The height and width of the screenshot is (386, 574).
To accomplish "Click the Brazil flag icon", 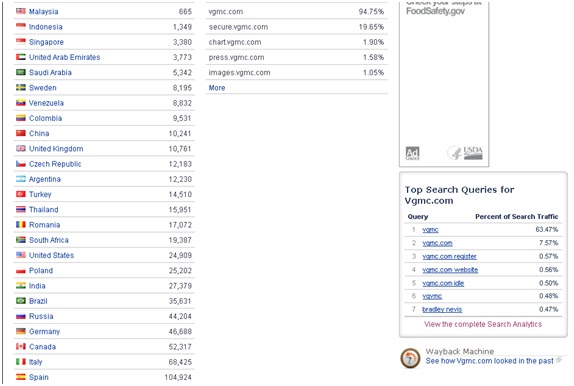I will (21, 301).
